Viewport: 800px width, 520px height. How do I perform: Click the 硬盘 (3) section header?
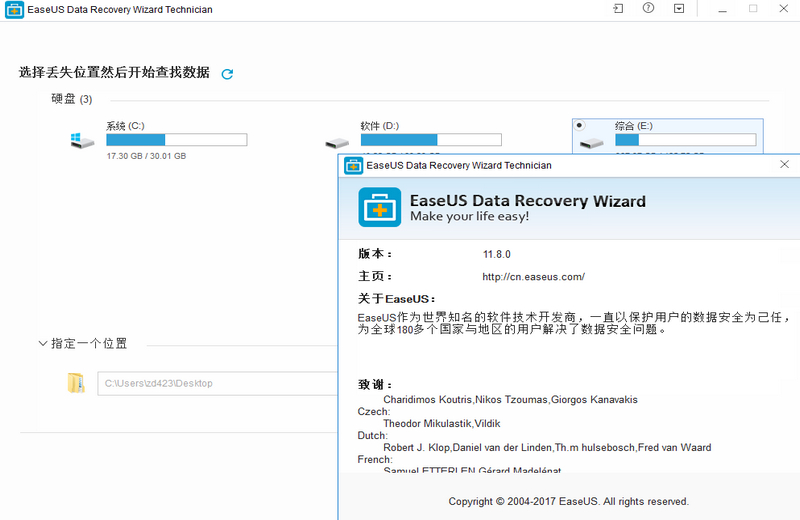(71, 99)
